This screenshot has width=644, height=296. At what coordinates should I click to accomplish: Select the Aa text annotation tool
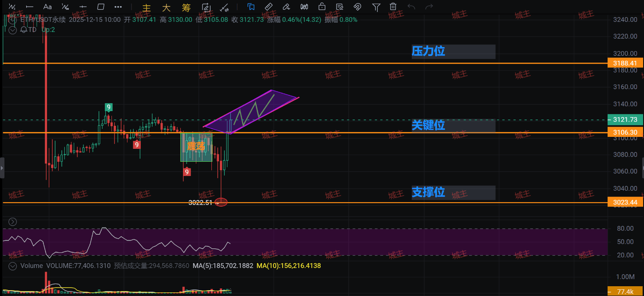48,7
